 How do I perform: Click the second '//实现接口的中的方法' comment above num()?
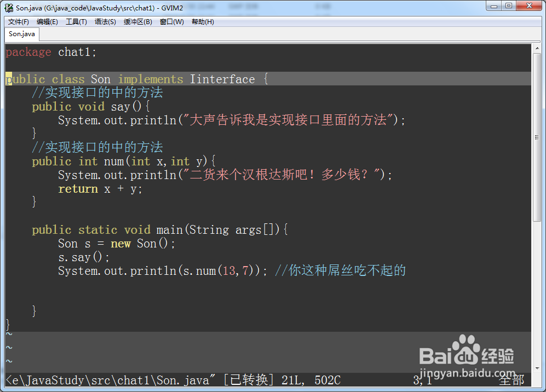(x=97, y=148)
